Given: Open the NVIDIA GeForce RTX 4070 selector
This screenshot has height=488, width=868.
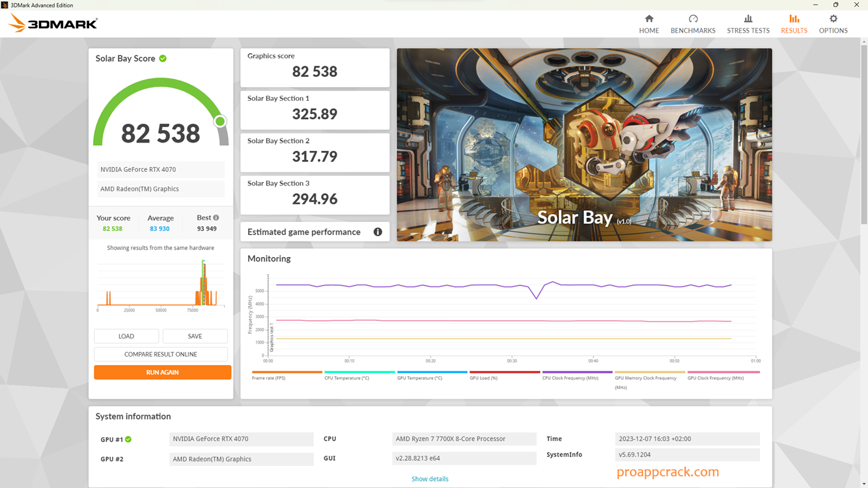Looking at the screenshot, I should tap(160, 169).
